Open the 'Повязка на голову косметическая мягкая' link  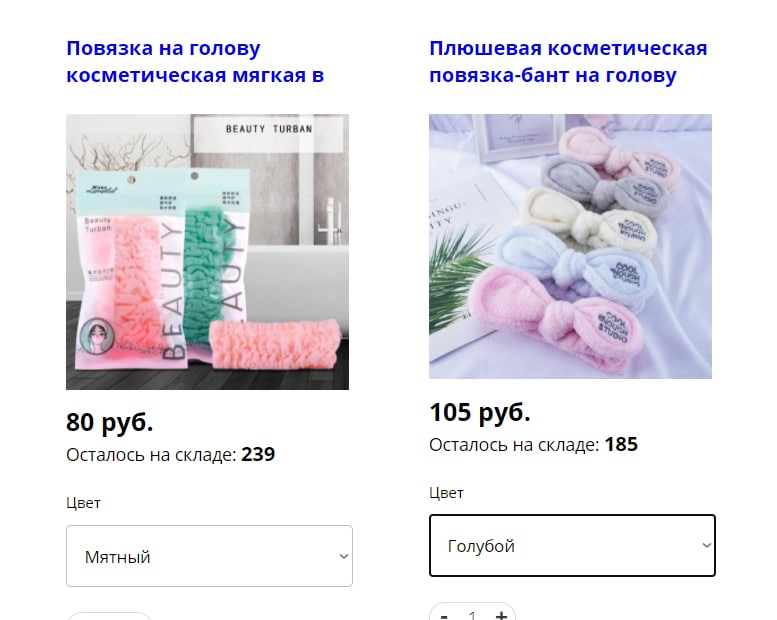click(x=195, y=62)
